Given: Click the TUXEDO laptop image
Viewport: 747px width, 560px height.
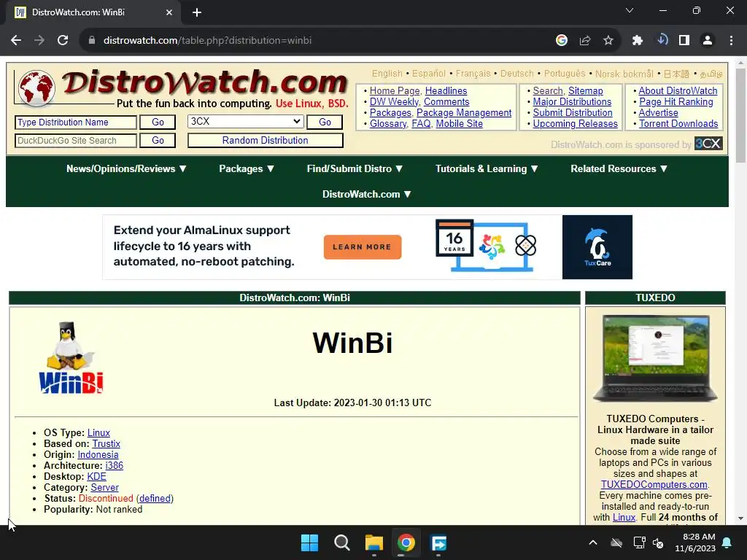Looking at the screenshot, I should click(x=656, y=358).
